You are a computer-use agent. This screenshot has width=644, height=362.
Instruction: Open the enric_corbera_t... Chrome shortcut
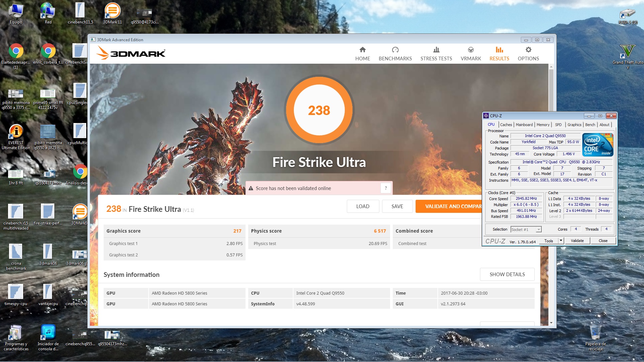click(x=48, y=54)
